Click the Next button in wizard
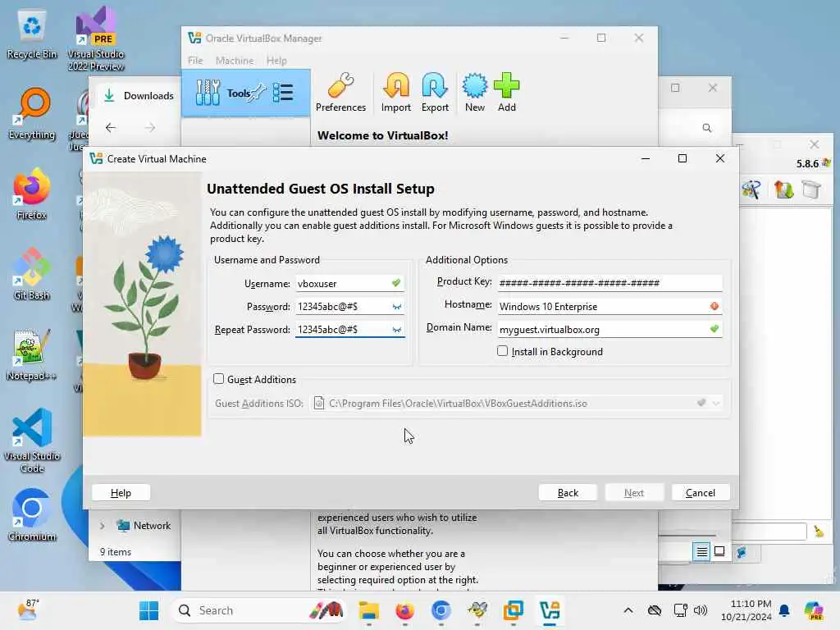 point(634,493)
